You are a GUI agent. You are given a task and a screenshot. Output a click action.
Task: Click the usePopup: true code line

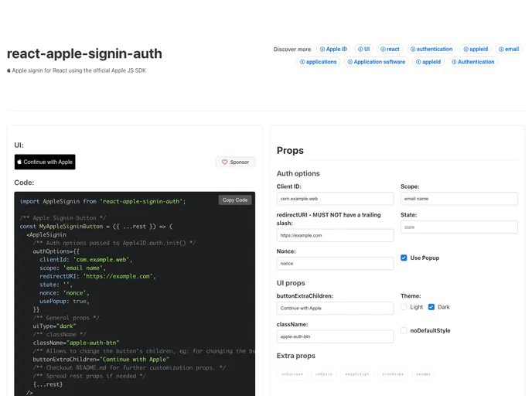point(64,302)
